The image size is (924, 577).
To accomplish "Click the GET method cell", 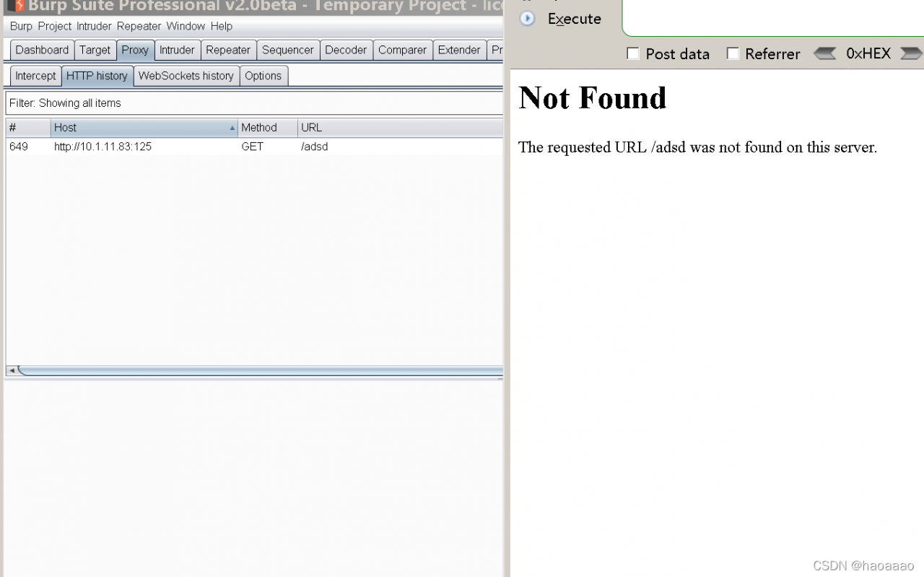I will pyautogui.click(x=253, y=147).
